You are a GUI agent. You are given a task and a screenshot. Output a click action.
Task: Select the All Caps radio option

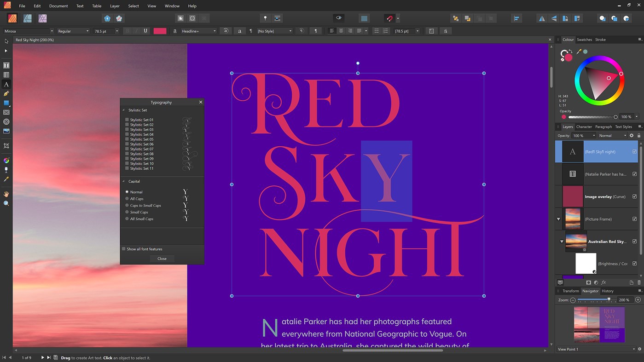click(127, 199)
